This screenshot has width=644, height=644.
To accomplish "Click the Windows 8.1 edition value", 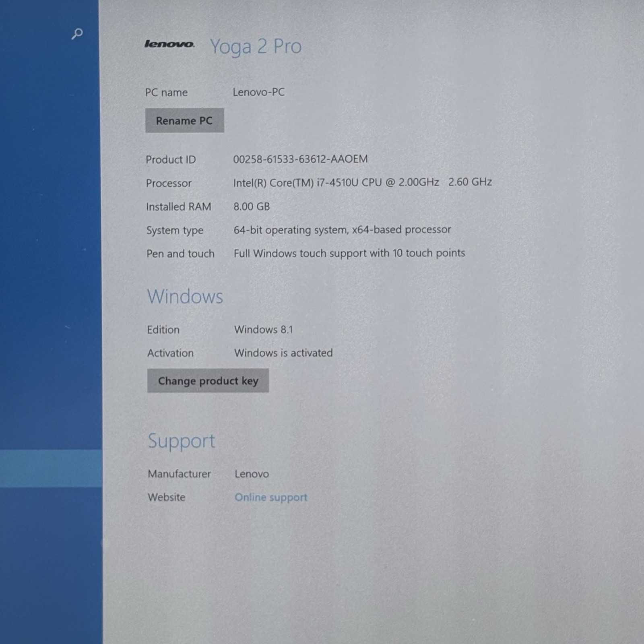I will (x=264, y=330).
